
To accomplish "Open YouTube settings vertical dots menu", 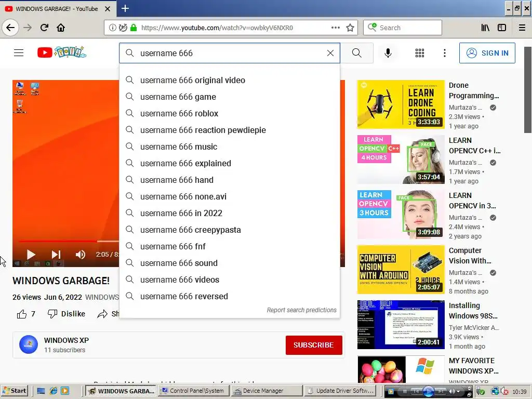I will click(x=445, y=53).
